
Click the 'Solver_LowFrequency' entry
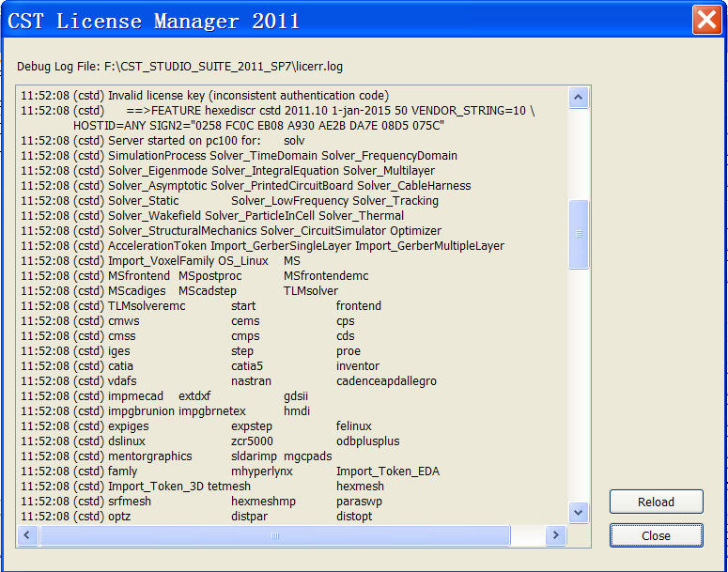[289, 201]
